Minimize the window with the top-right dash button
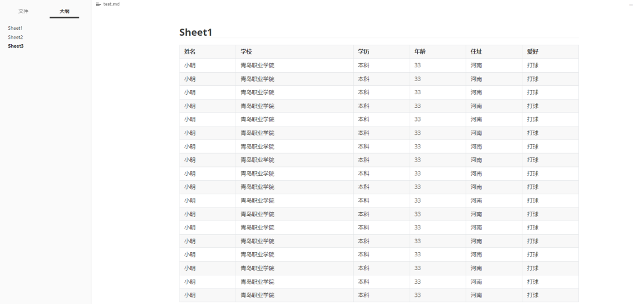 coord(631,5)
